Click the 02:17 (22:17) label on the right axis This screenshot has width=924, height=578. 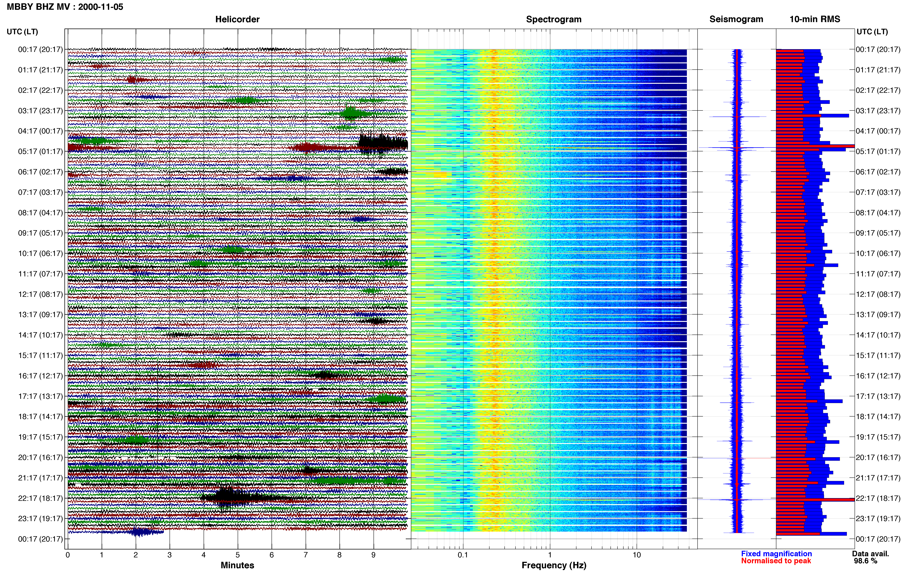[x=878, y=90]
